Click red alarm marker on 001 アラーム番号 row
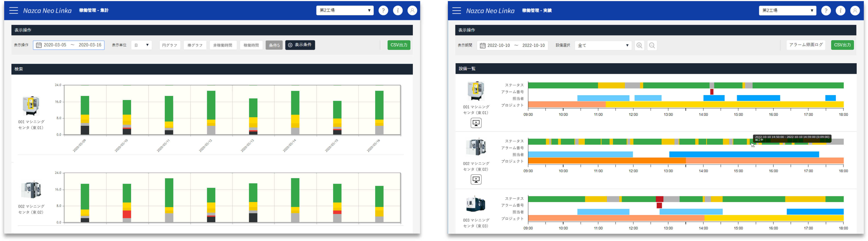 (712, 92)
